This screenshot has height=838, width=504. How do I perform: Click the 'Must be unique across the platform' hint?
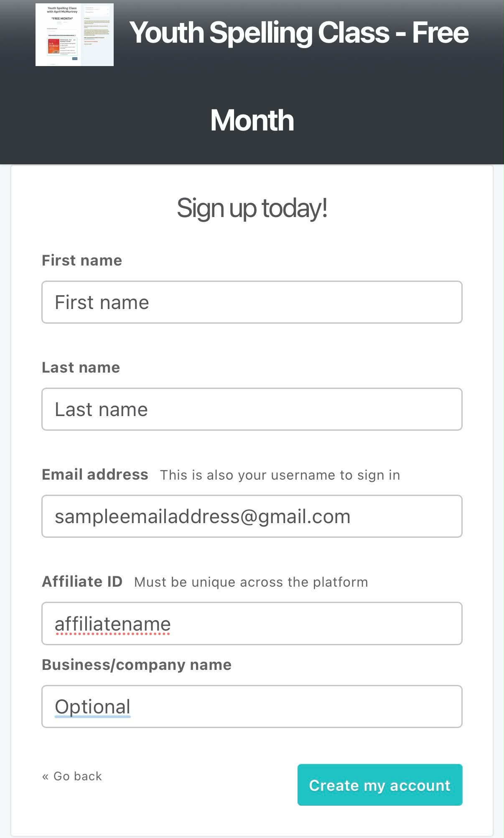click(251, 582)
